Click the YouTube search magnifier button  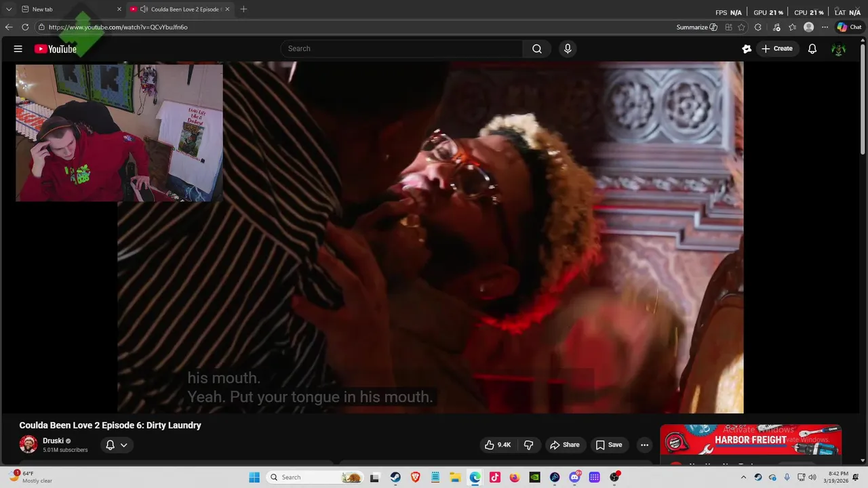(537, 49)
